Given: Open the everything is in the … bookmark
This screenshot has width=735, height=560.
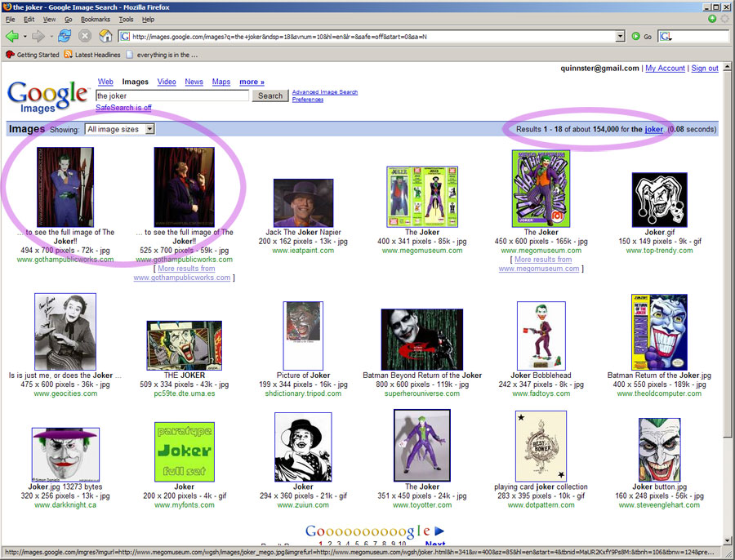Looking at the screenshot, I should click(162, 55).
